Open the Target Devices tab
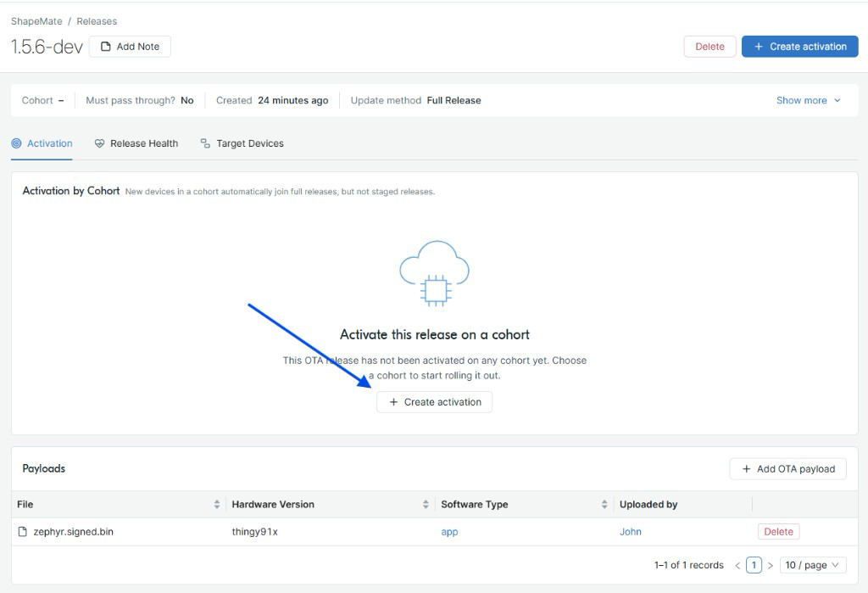The width and height of the screenshot is (868, 593). (242, 143)
